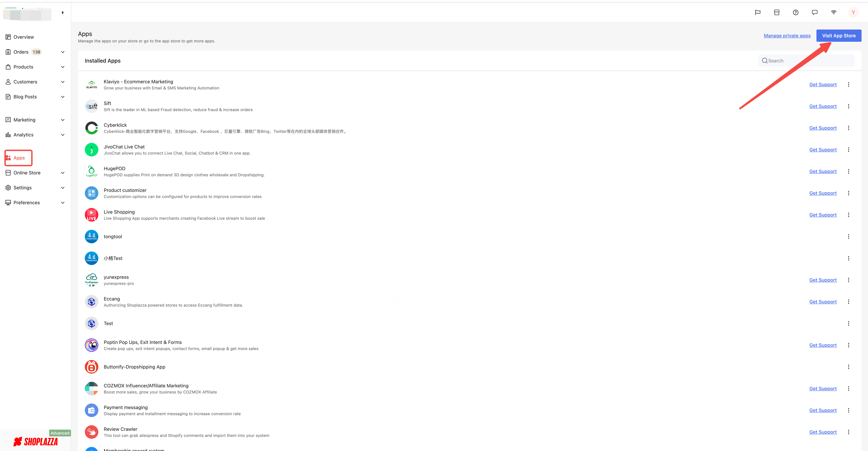Click the Orders count badge 138

pyautogui.click(x=36, y=52)
